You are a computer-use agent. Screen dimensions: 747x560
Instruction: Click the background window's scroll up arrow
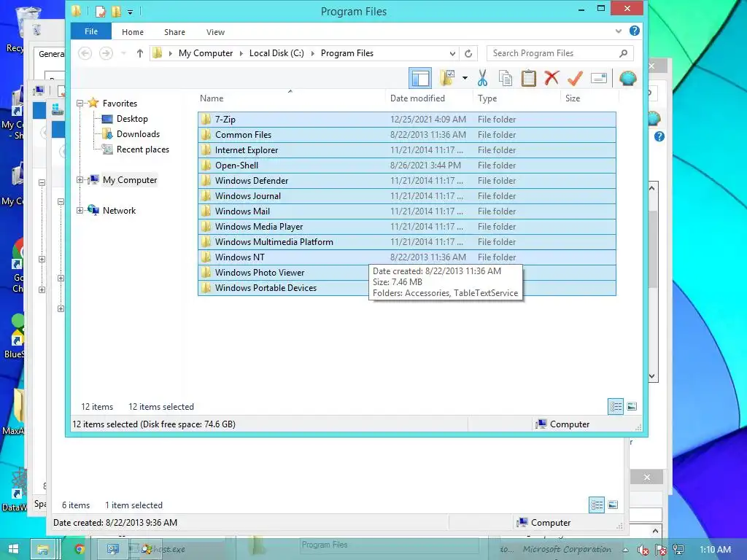pyautogui.click(x=651, y=188)
